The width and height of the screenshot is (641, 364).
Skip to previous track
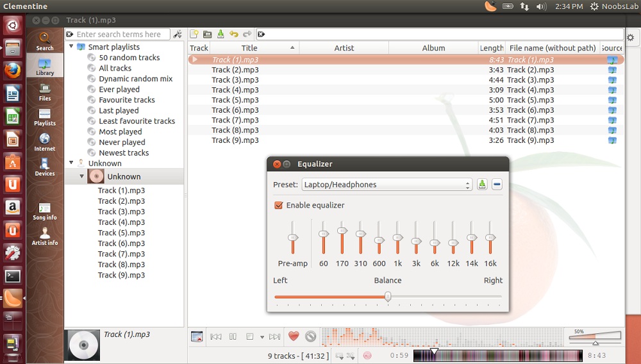coord(215,336)
